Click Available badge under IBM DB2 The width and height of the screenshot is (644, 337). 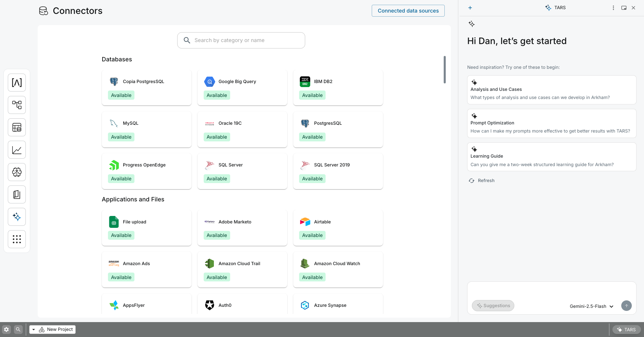tap(312, 95)
